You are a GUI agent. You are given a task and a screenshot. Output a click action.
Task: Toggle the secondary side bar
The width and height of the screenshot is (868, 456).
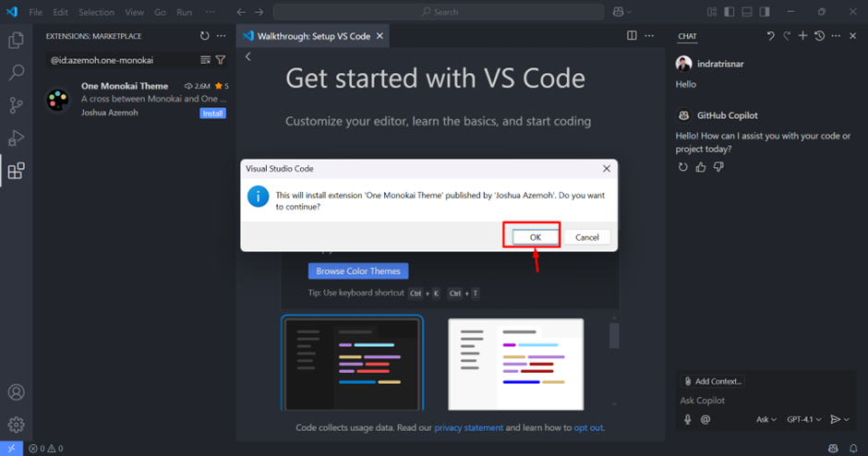[765, 12]
